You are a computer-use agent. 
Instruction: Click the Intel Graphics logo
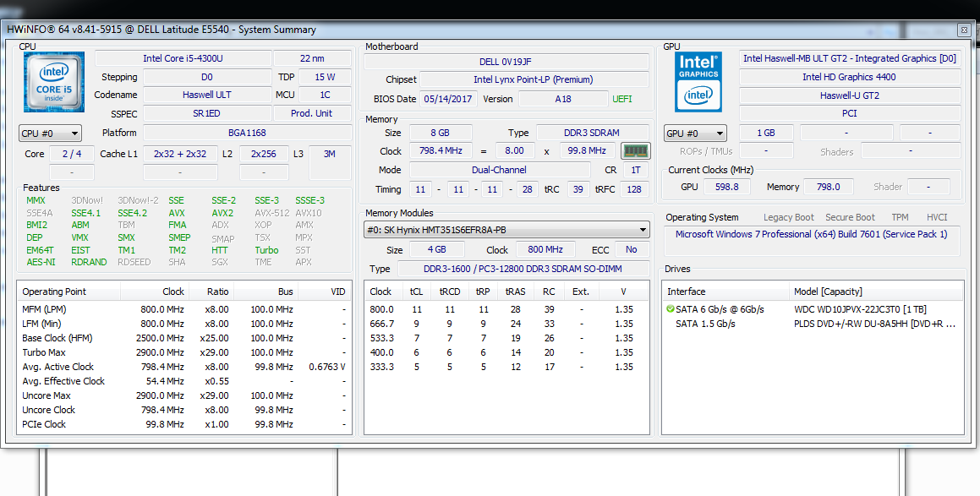[x=698, y=83]
